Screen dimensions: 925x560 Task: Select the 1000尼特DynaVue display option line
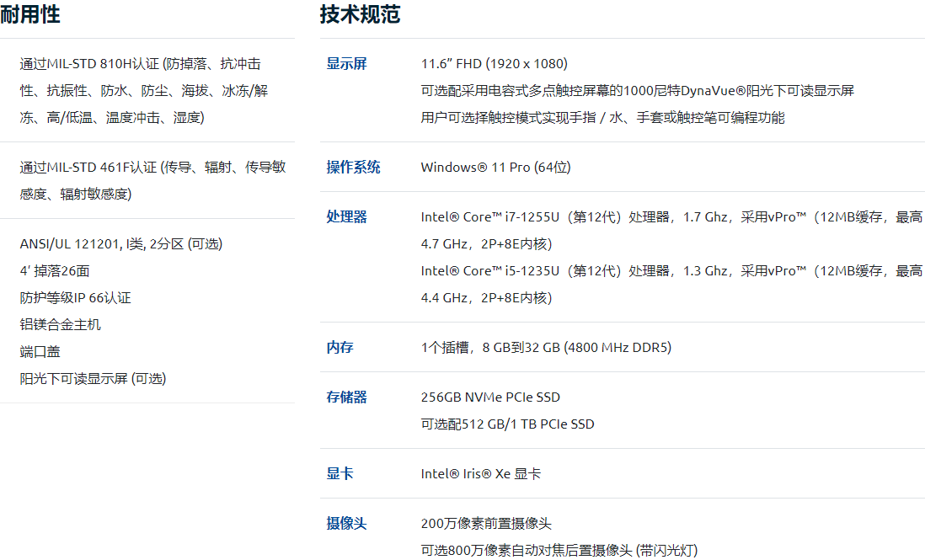coord(638,91)
